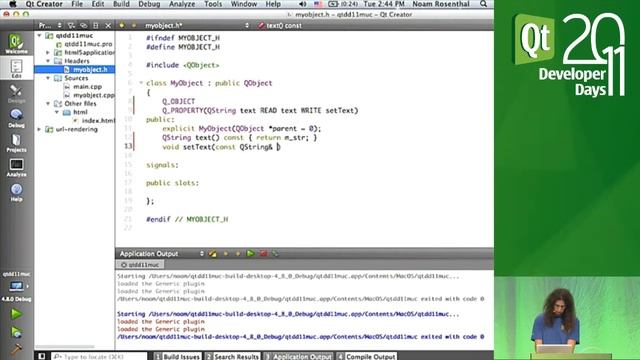Viewport: 640px width, 360px height.
Task: Go to previous item in Application Output
Action: (x=226, y=253)
